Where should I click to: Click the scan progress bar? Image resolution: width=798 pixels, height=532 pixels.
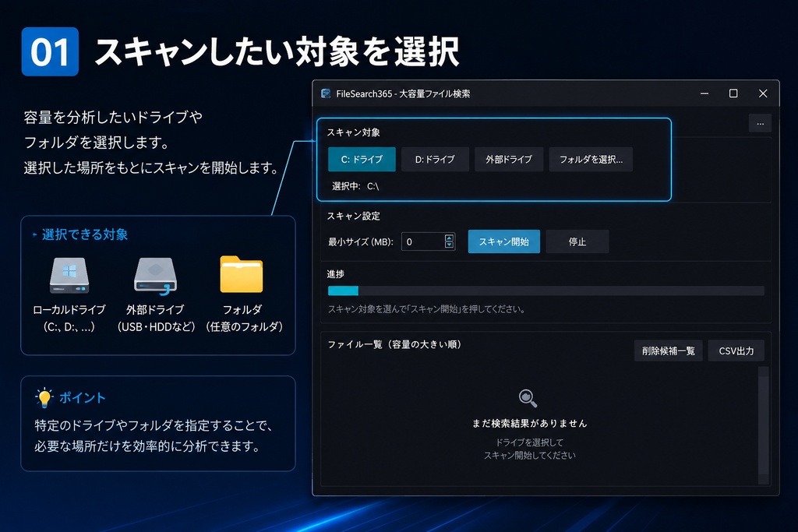point(546,291)
